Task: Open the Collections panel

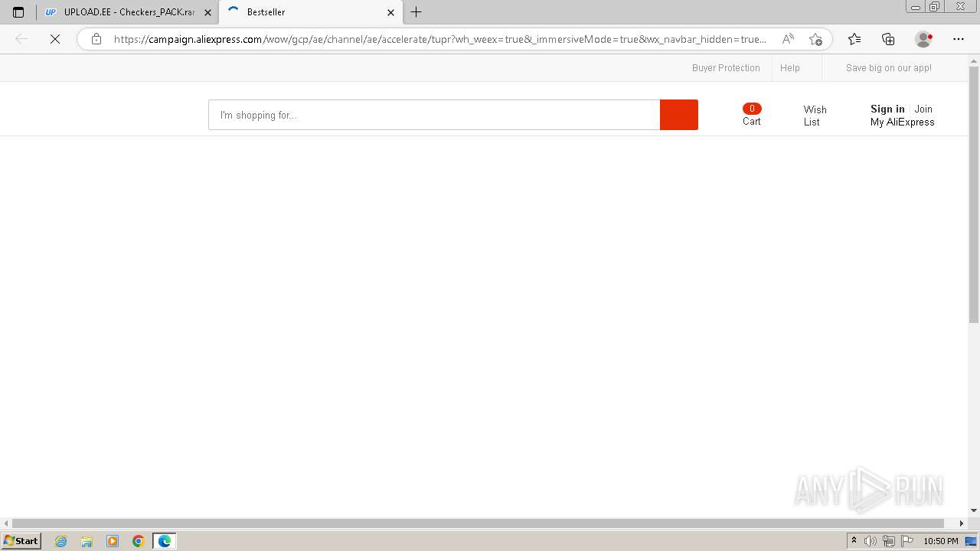Action: (888, 39)
